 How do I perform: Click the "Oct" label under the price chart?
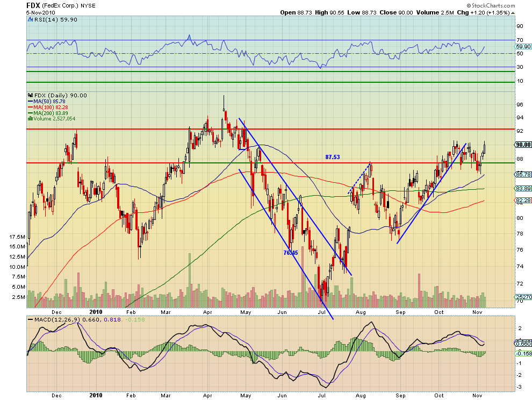pos(439,312)
